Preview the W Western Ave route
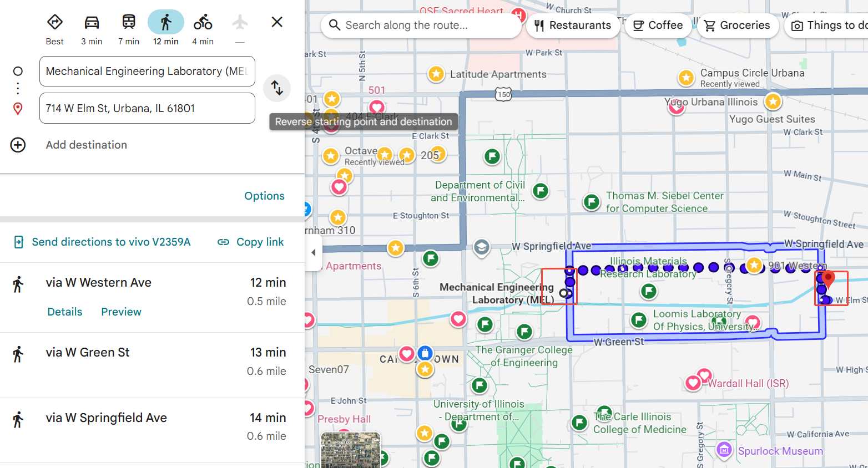The image size is (868, 468). pyautogui.click(x=121, y=312)
